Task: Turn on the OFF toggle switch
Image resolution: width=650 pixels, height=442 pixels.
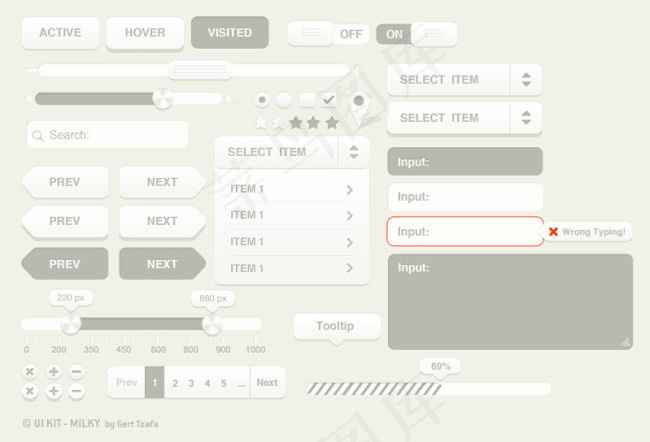Action: [328, 34]
